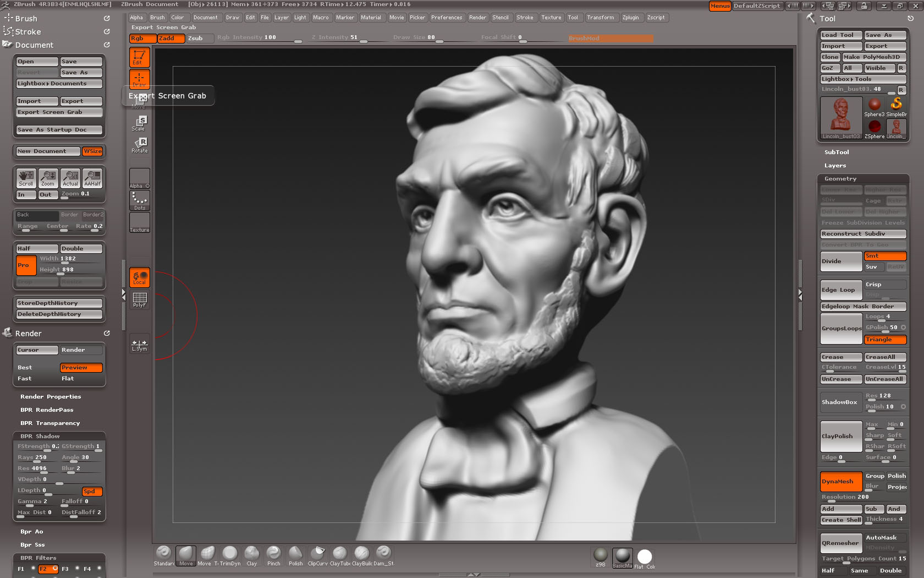This screenshot has width=924, height=578.
Task: Open the Zplugin menu
Action: click(631, 17)
